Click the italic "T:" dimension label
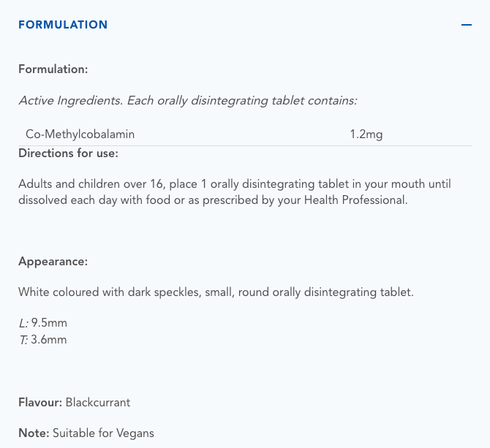 [x=23, y=339]
